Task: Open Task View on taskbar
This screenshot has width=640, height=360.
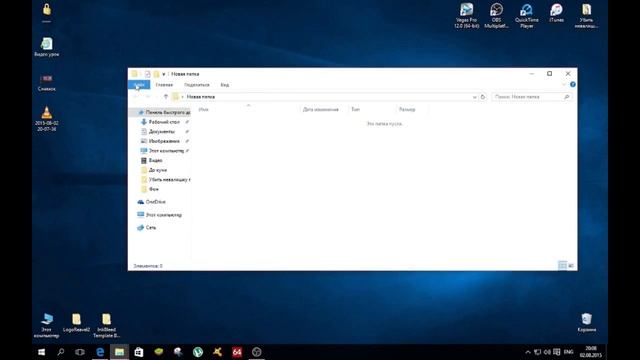Action: [x=80, y=352]
